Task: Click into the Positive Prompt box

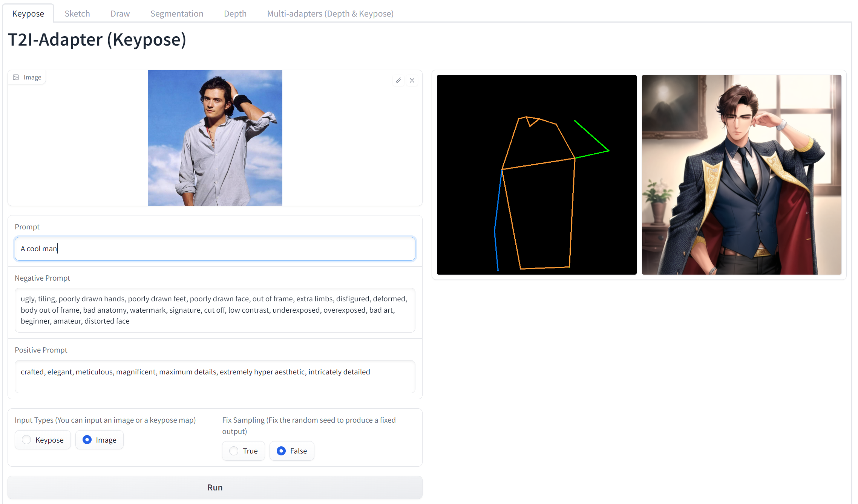Action: [x=215, y=376]
